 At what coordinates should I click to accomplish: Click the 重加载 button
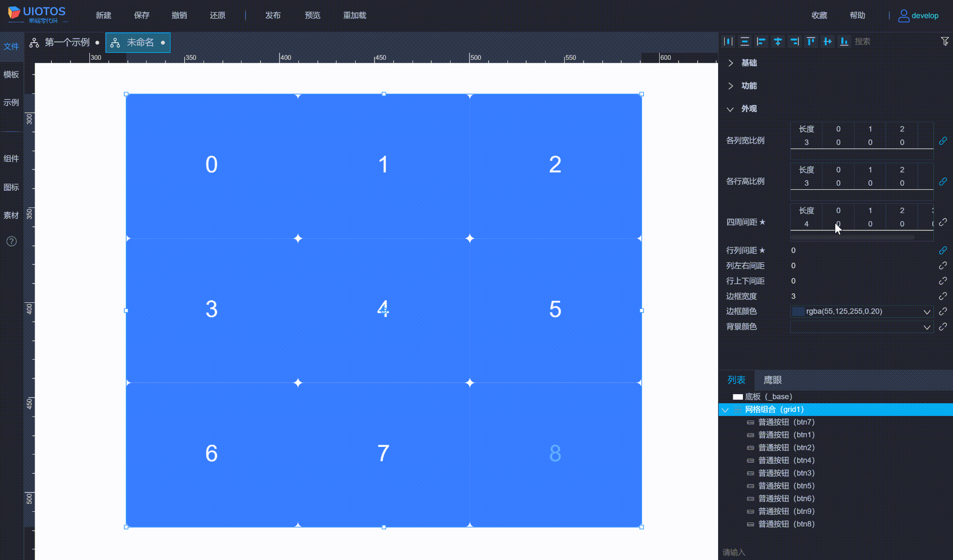pyautogui.click(x=355, y=16)
